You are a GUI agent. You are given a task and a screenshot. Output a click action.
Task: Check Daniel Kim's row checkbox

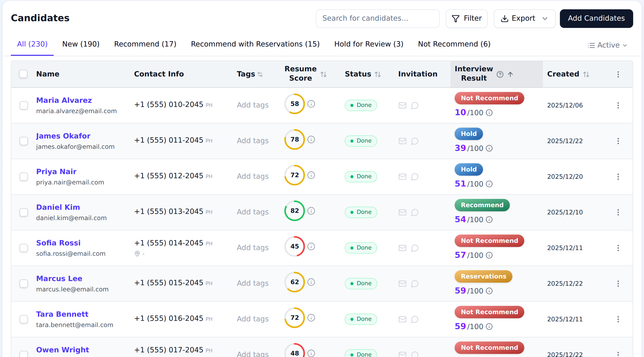pyautogui.click(x=24, y=212)
